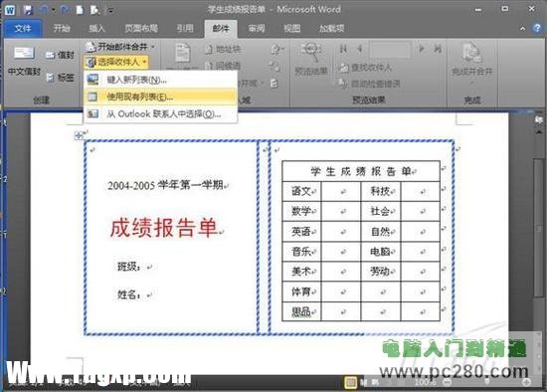Click the zoom slider handle

pos(487,382)
